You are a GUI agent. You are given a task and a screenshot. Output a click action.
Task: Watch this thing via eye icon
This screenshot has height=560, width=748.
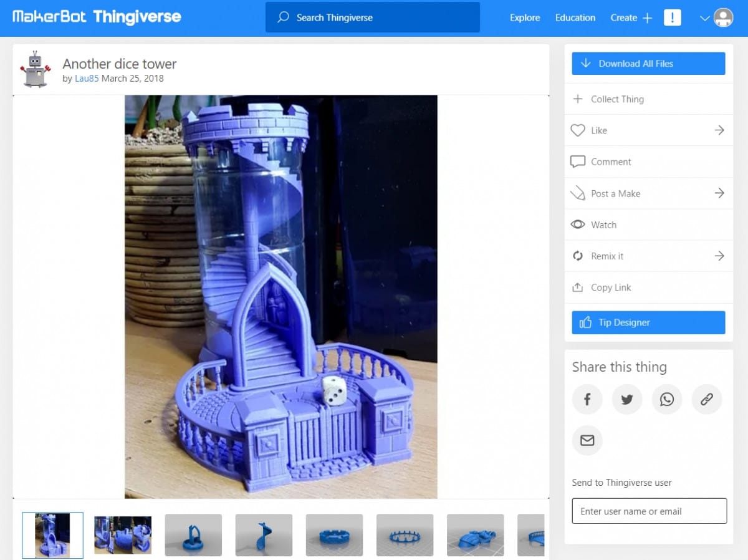[577, 224]
